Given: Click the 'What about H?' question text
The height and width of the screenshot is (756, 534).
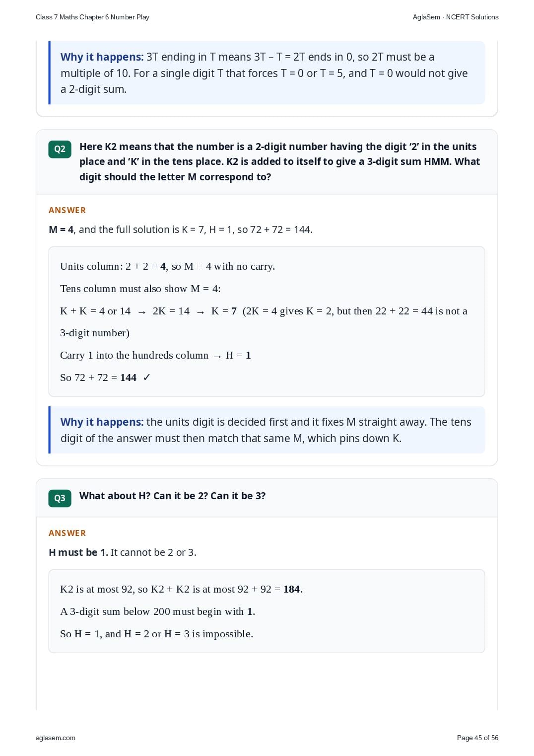Looking at the screenshot, I should 172,496.
